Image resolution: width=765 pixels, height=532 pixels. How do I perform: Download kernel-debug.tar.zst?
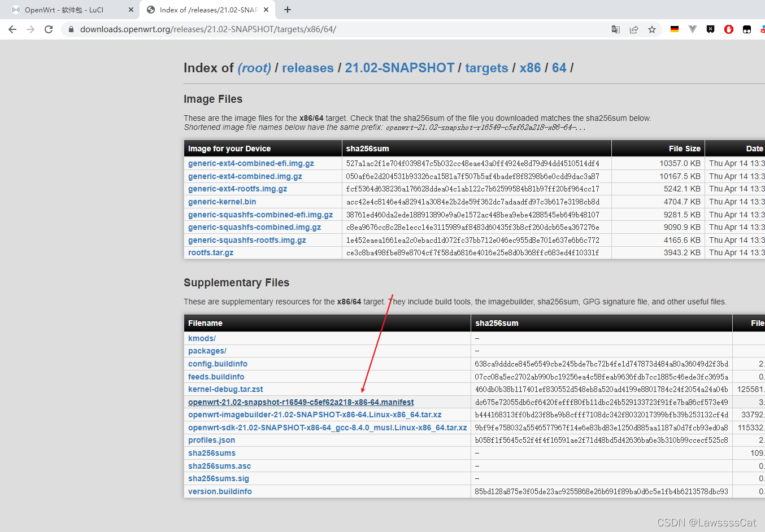click(x=225, y=389)
